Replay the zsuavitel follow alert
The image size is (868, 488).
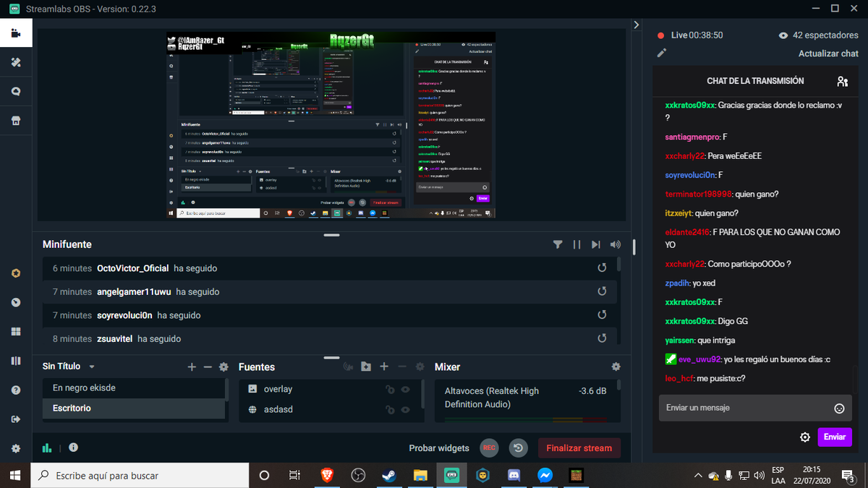(602, 338)
